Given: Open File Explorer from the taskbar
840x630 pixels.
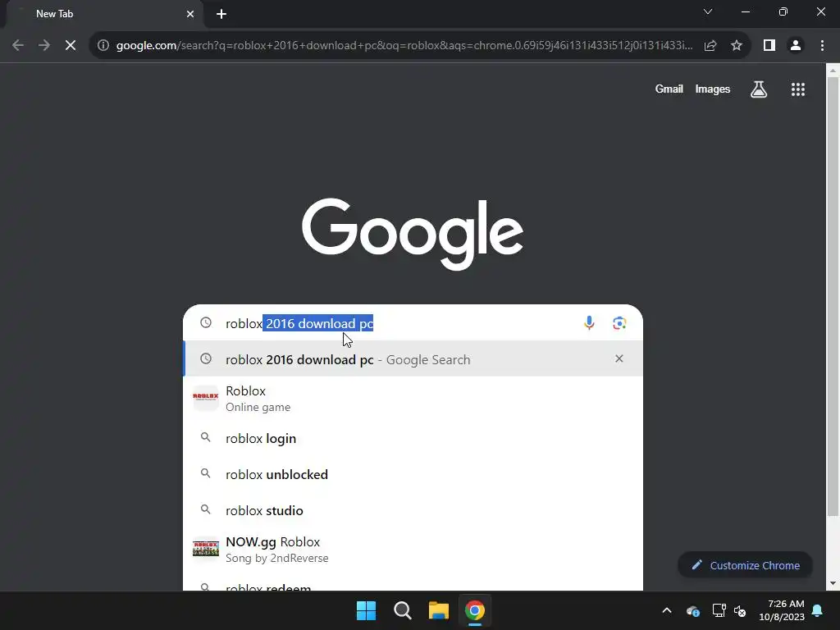Looking at the screenshot, I should click(439, 610).
